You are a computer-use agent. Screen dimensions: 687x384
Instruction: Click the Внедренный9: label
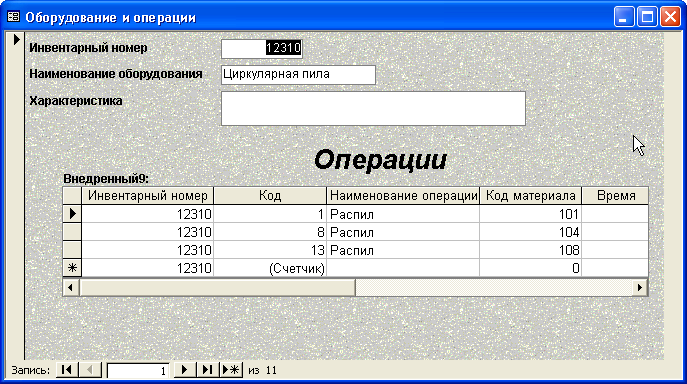point(106,179)
